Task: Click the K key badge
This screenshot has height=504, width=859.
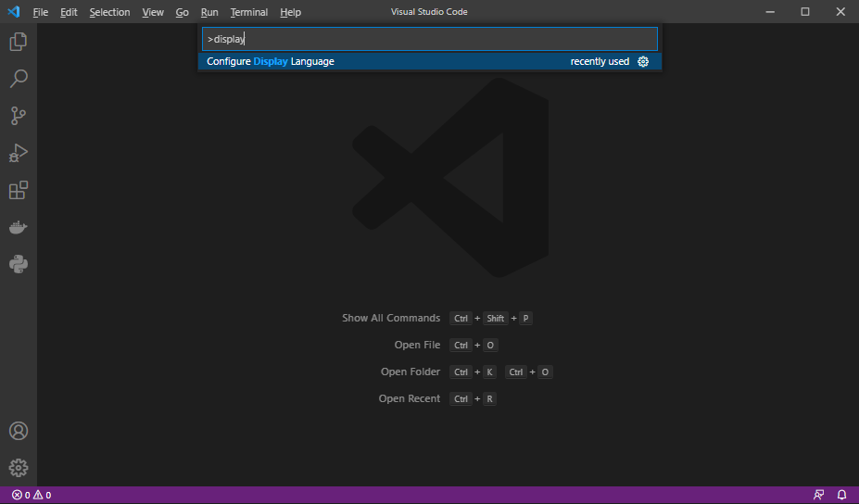Action: [x=489, y=372]
